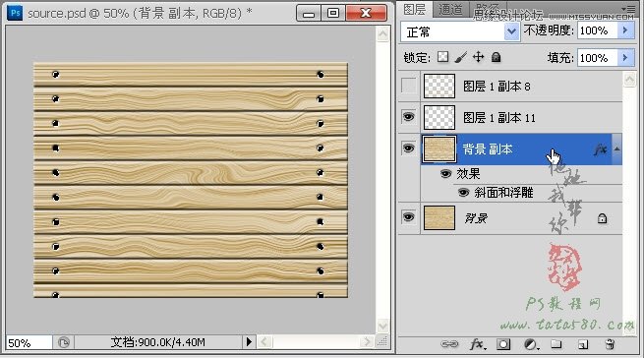Click wood thumbnail of 背景 副本 layer

(x=439, y=149)
